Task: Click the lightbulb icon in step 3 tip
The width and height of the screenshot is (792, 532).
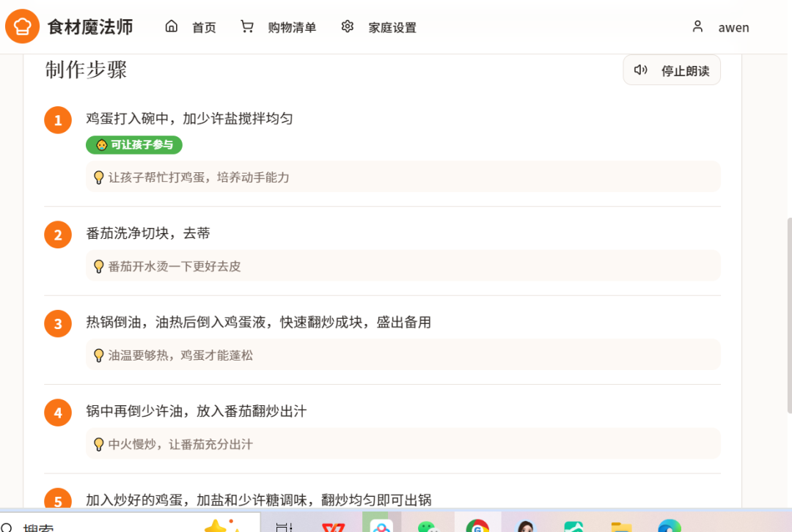Action: point(99,355)
